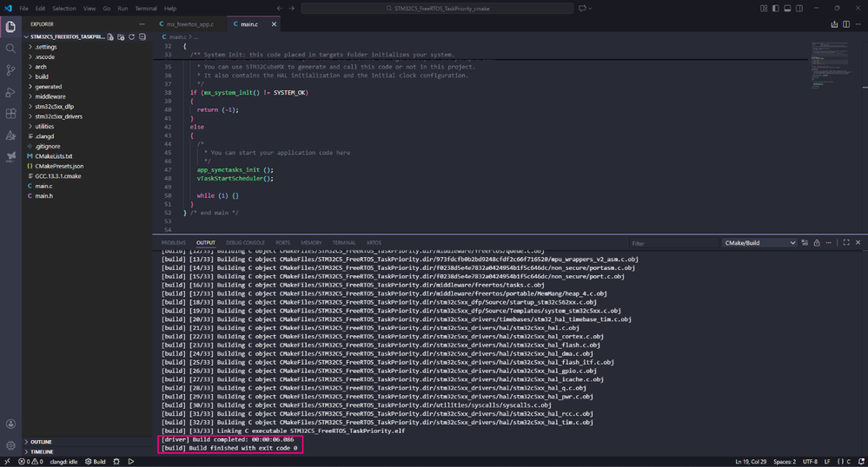Open the Extensions view
Image resolution: width=868 pixels, height=467 pixels.
[10, 114]
